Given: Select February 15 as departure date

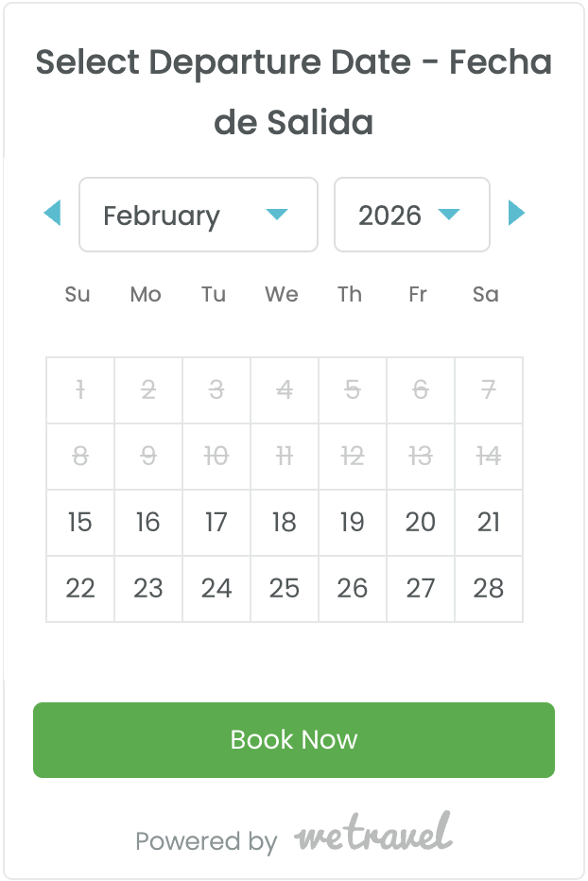Looking at the screenshot, I should 80,523.
